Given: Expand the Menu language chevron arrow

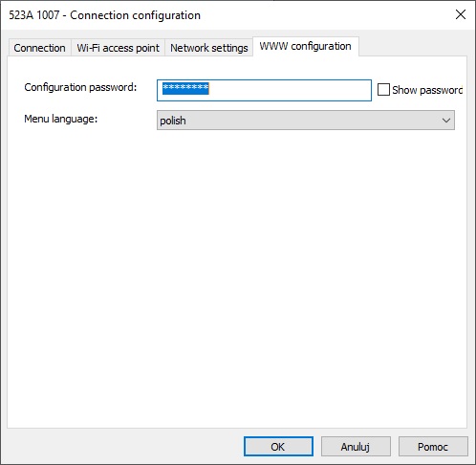Looking at the screenshot, I should coord(446,121).
